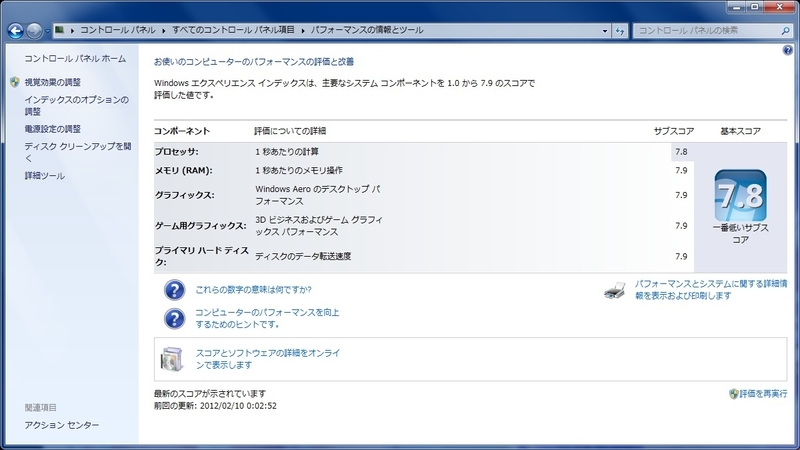Click the 基本スコア column header

[x=740, y=132]
